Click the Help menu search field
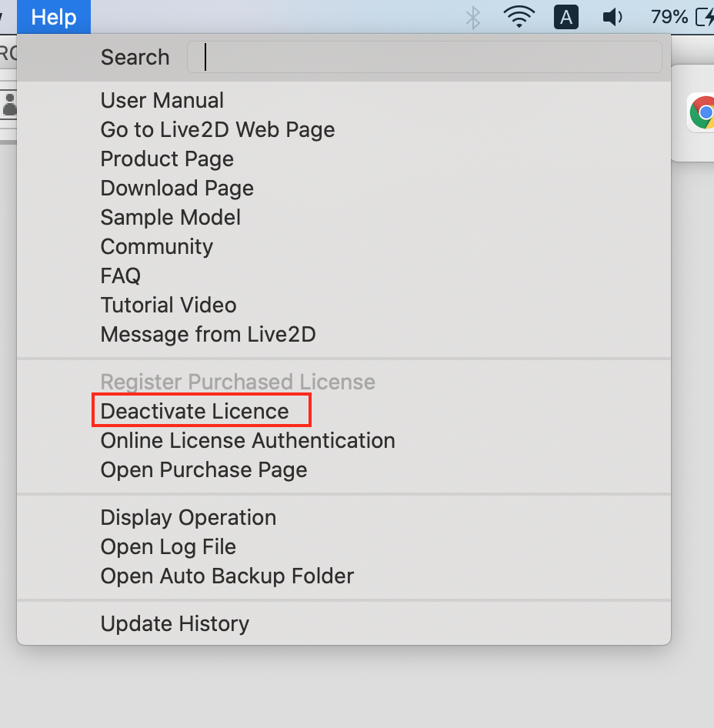The image size is (714, 728). 424,57
